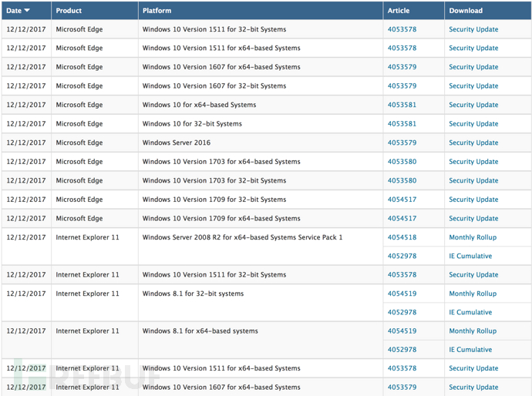Open article 4053578 for Edge 1511 32-bit

tap(402, 29)
